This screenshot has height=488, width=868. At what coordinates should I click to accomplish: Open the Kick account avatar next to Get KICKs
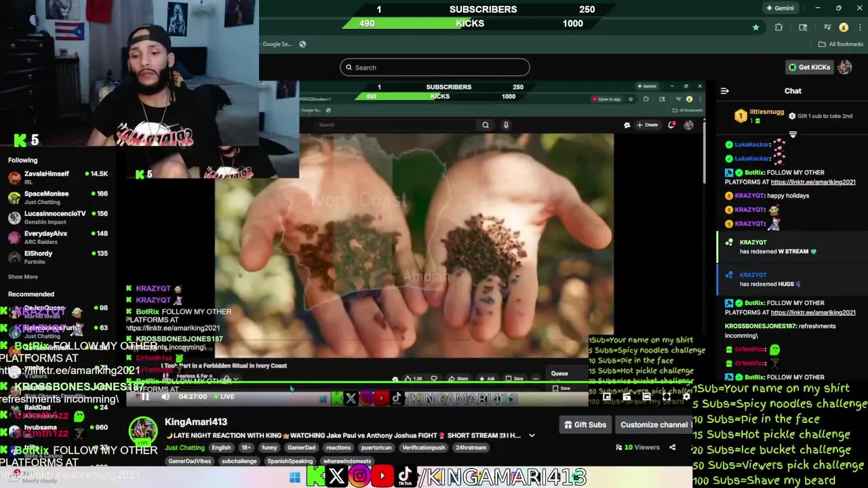(844, 67)
